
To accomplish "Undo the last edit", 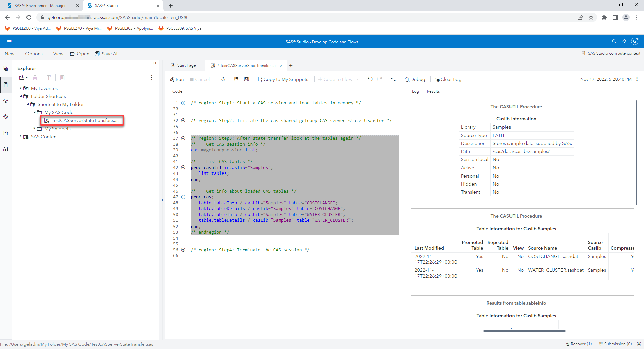I will pyautogui.click(x=370, y=79).
